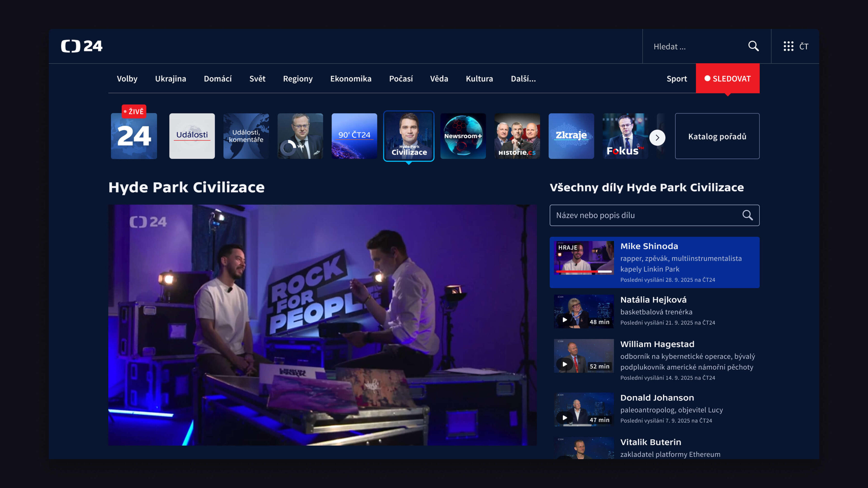Screen dimensions: 868x488
Task: Expand the Další... navigation menu
Action: (x=523, y=79)
